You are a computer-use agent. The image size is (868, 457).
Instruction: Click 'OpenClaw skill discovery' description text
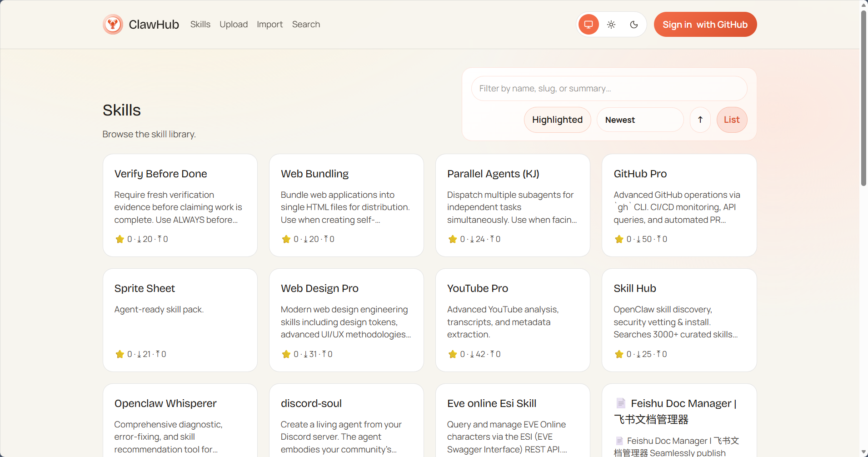click(676, 322)
